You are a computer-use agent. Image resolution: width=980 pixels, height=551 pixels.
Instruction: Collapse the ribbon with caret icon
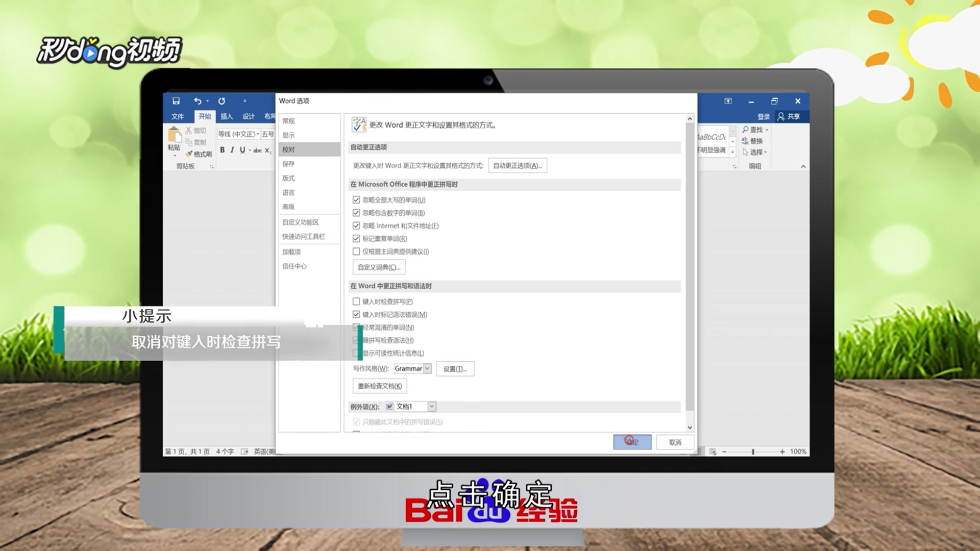click(803, 166)
